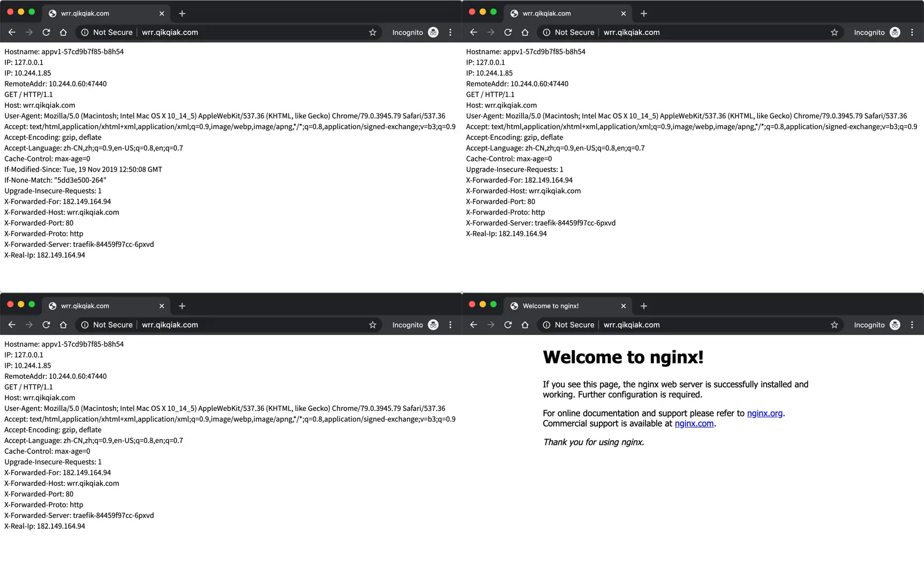
Task: Select wrr.qikqiak.com tab in top-right window
Action: click(568, 13)
